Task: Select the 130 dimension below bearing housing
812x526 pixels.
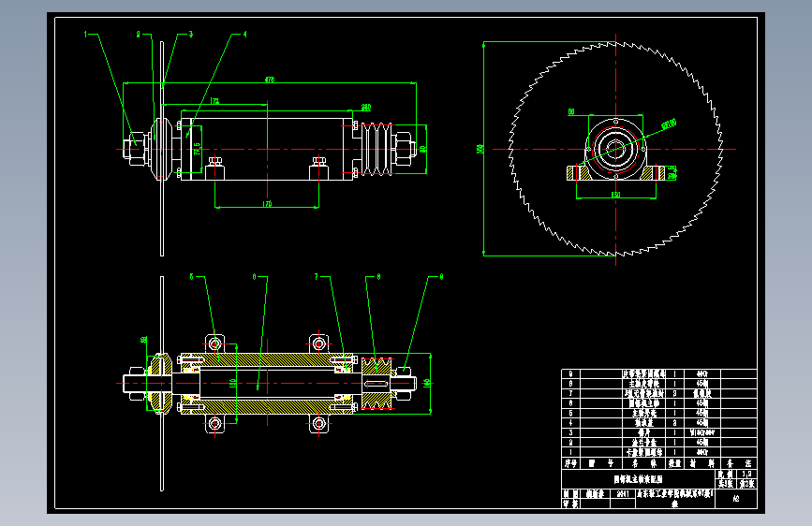Action: pyautogui.click(x=615, y=195)
